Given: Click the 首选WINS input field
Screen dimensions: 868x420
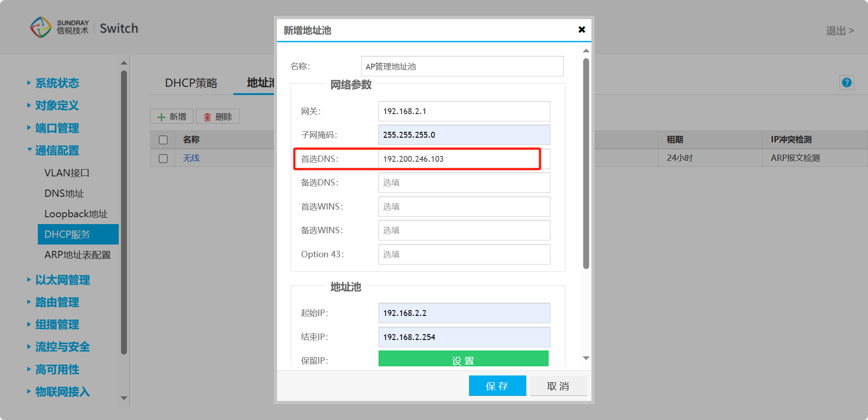Looking at the screenshot, I should pyautogui.click(x=464, y=206).
